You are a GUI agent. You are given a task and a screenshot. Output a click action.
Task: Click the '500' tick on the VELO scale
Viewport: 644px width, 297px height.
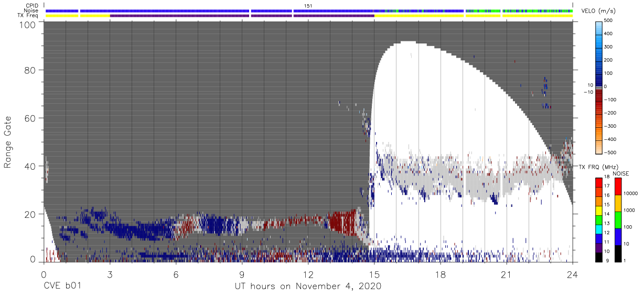coord(608,21)
